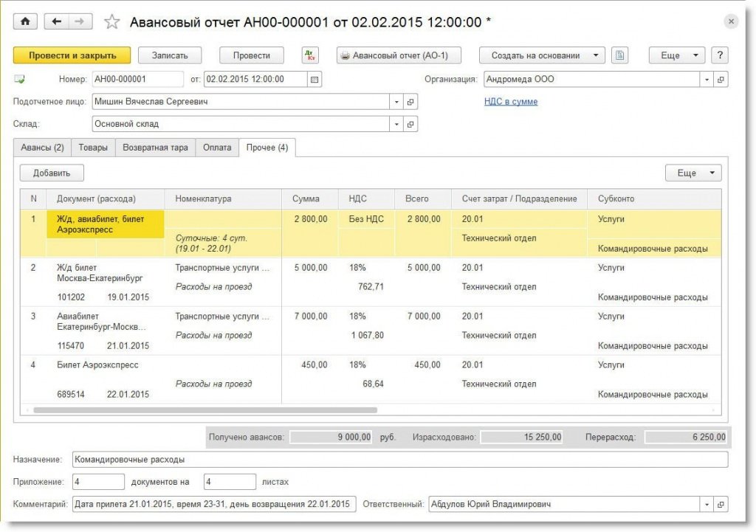This screenshot has height=532, width=756.
Task: Click the Получено авансов value '9 000,00'
Action: tap(331, 438)
